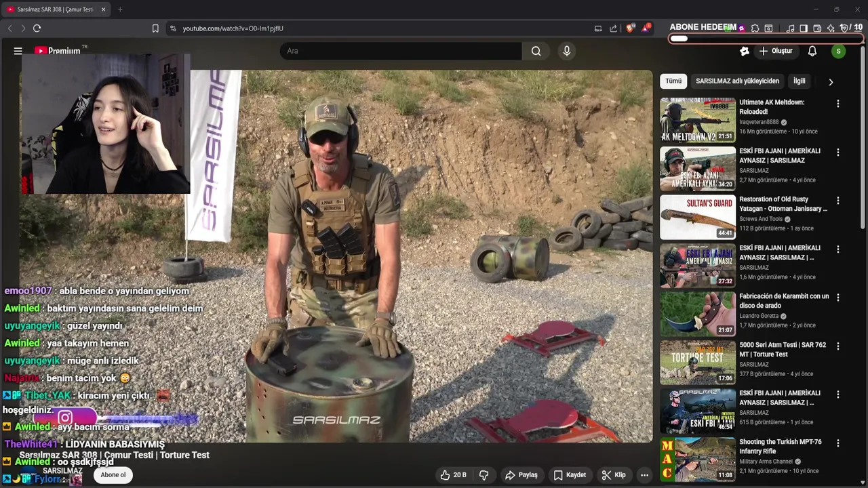Open the 5000 Seri Torture Test thumbnail
Viewport: 868px width, 488px height.
698,363
